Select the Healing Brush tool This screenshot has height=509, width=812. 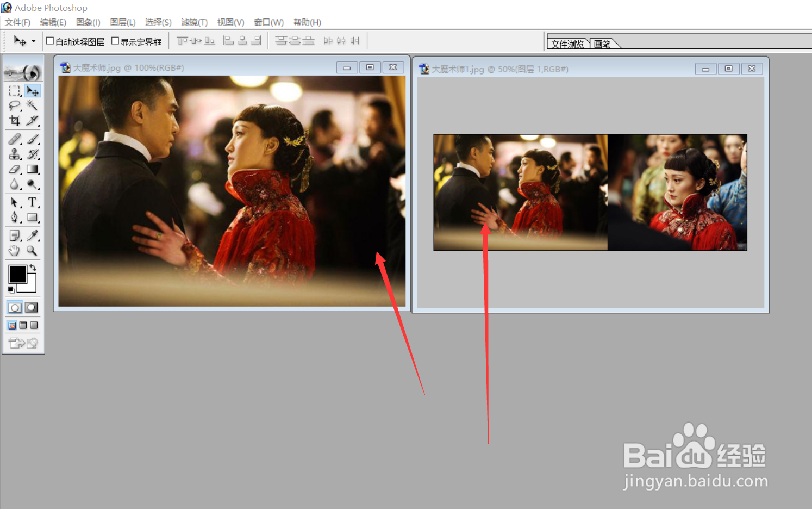(15, 139)
